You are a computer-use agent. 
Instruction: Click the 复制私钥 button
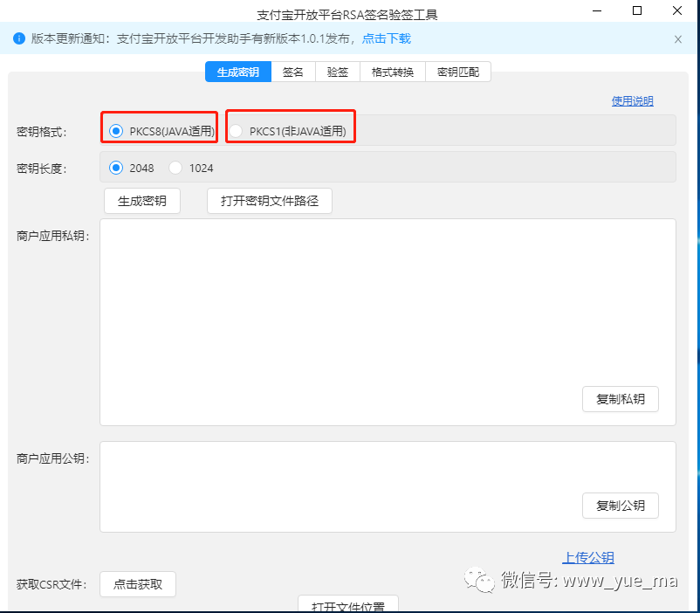pos(620,399)
